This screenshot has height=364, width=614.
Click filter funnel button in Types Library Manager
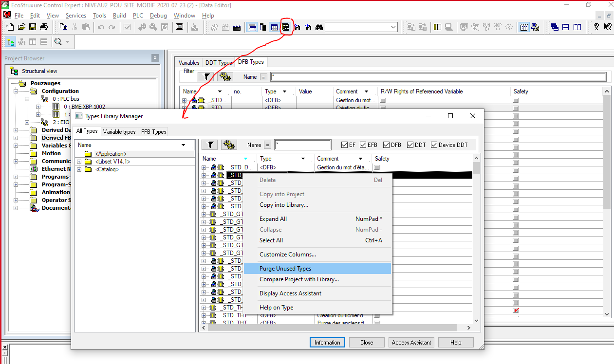coord(209,145)
